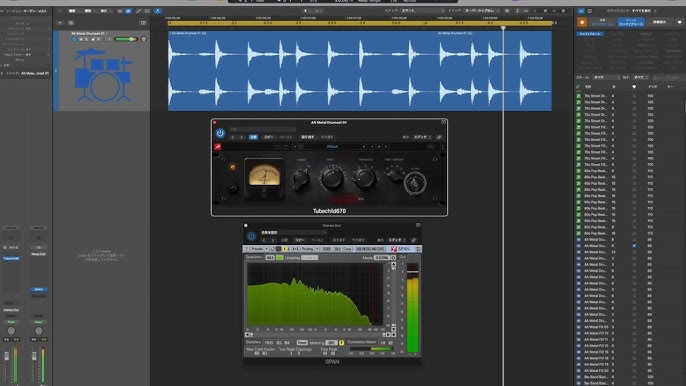
Task: Click the highlighted Rock/Blues genre tag
Action: (x=589, y=34)
